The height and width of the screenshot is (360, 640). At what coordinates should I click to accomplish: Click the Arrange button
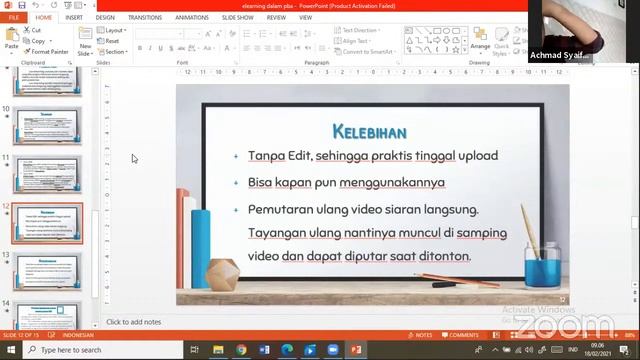click(x=480, y=39)
